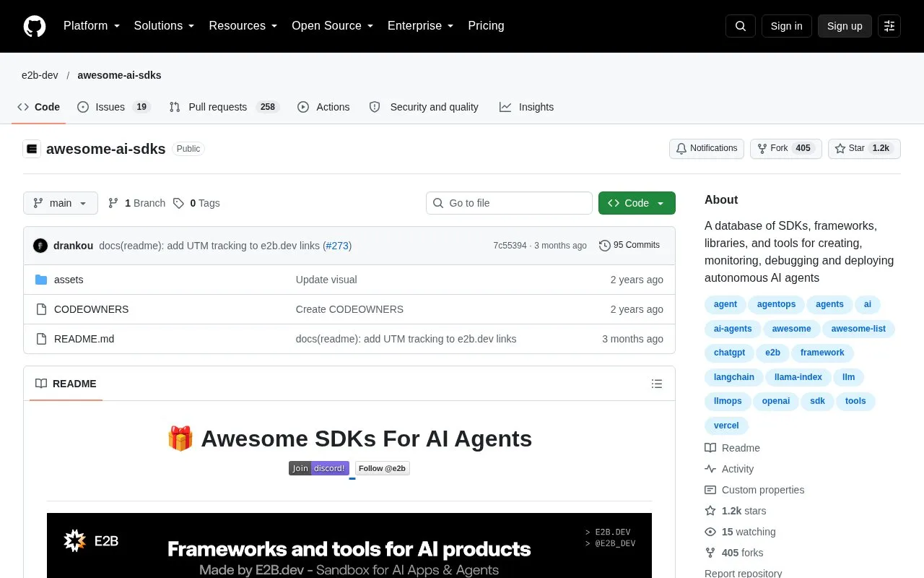The height and width of the screenshot is (578, 924).
Task: Open appearance settings icon in header
Action: pyautogui.click(x=889, y=26)
